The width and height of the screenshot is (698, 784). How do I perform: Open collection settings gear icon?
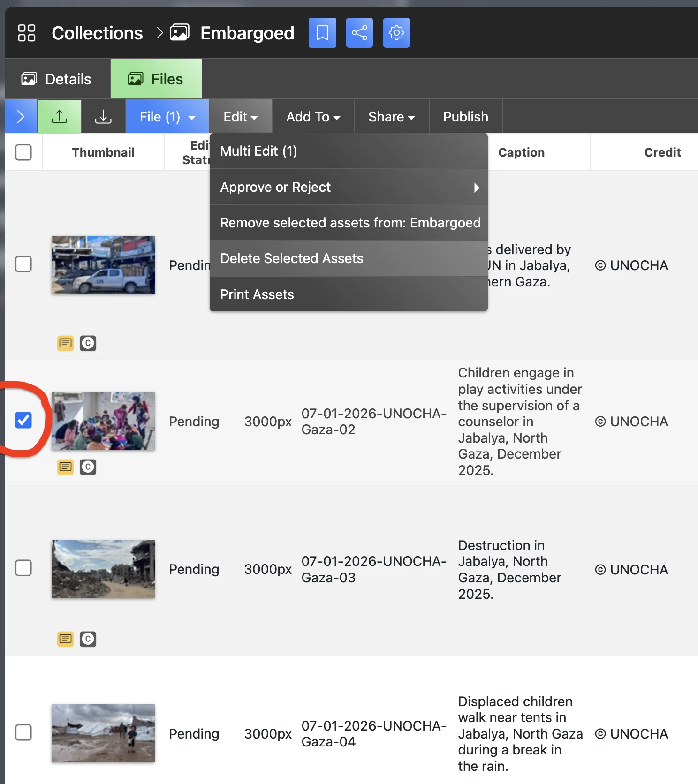coord(396,33)
